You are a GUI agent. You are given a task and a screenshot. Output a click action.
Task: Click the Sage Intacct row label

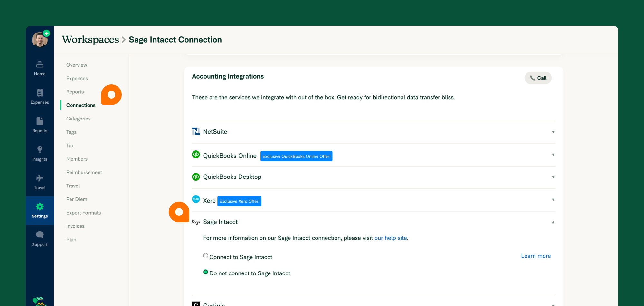[220, 222]
